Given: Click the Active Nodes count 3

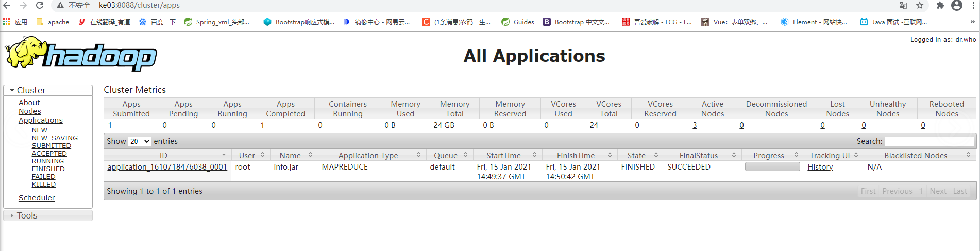Looking at the screenshot, I should click(x=695, y=125).
